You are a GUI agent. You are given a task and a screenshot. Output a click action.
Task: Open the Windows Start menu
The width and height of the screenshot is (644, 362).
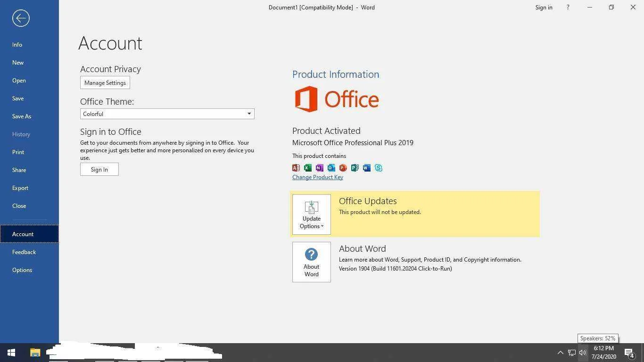[x=11, y=353]
